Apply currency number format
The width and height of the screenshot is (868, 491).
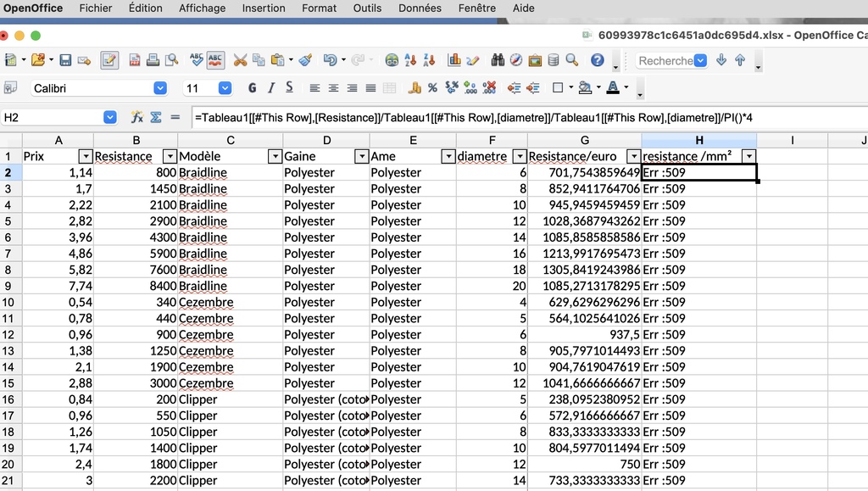click(x=414, y=88)
